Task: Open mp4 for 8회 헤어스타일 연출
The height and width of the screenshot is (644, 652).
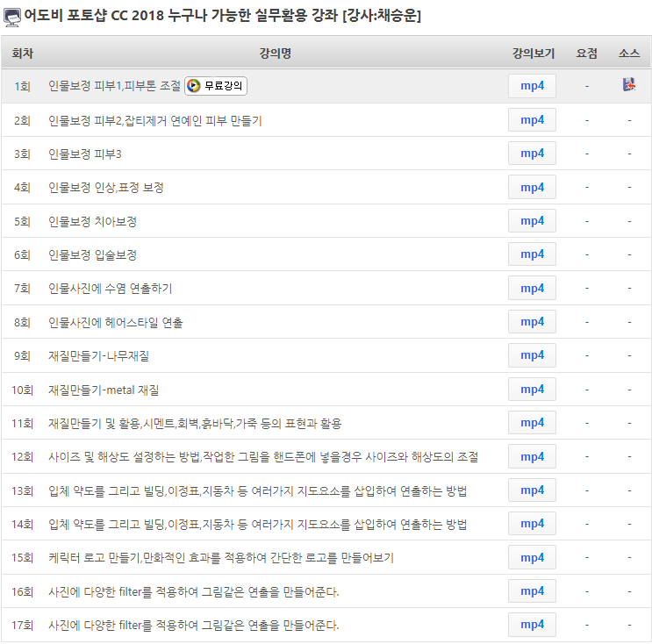Action: pos(532,322)
